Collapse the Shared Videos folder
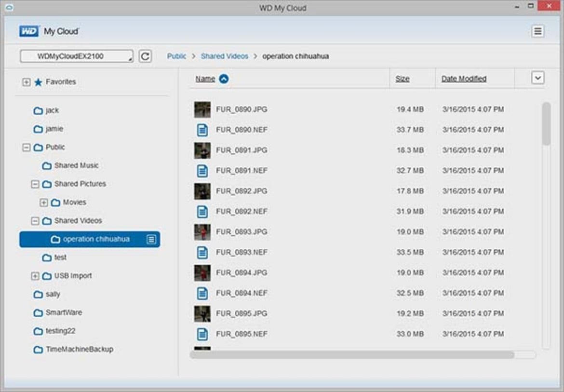Screen dimensions: 564x392 tap(35, 221)
